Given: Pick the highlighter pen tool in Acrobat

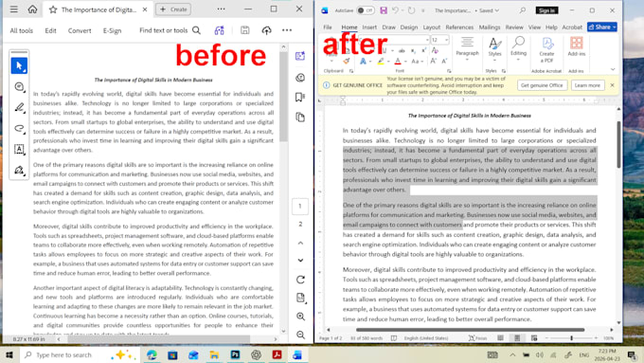Looking at the screenshot, I should pyautogui.click(x=19, y=108).
